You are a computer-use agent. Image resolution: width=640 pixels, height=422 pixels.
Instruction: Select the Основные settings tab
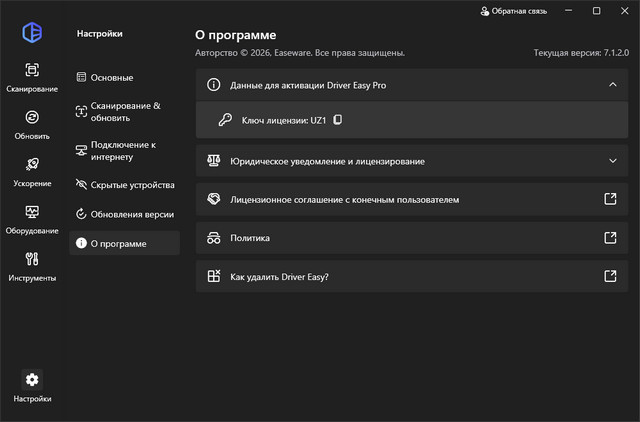coord(124,77)
